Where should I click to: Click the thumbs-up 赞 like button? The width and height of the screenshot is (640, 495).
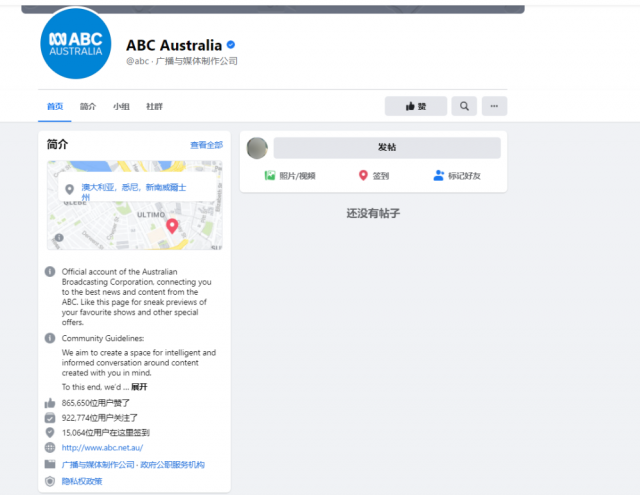pos(416,106)
